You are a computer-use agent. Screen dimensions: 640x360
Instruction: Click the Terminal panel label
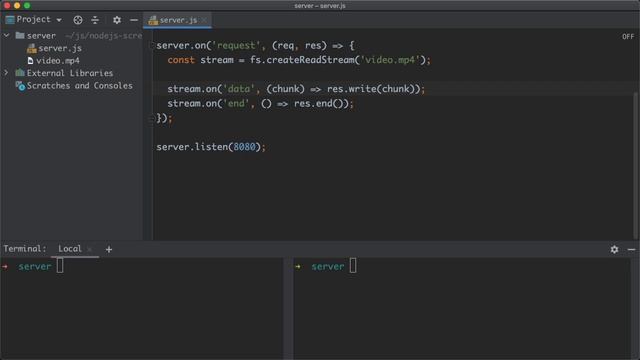click(x=24, y=249)
